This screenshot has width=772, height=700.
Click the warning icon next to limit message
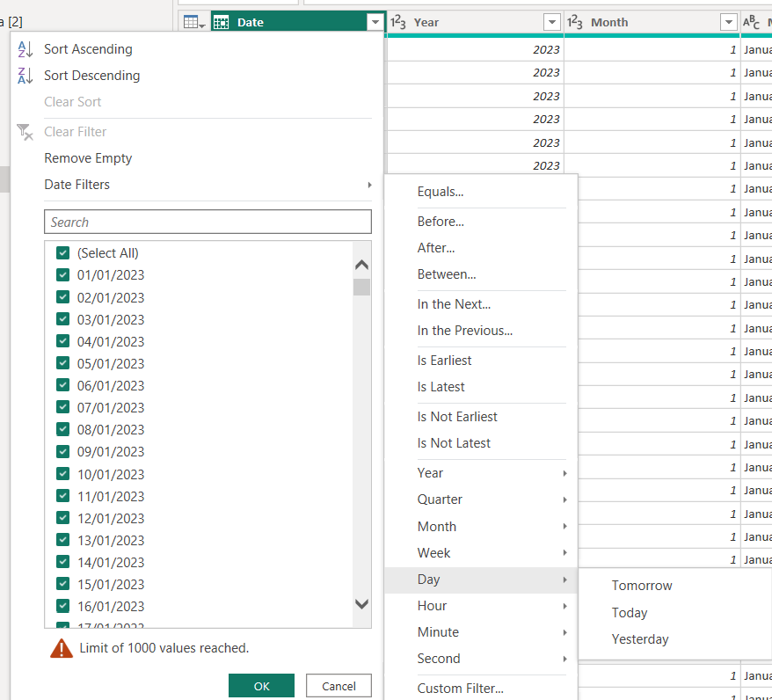point(62,648)
